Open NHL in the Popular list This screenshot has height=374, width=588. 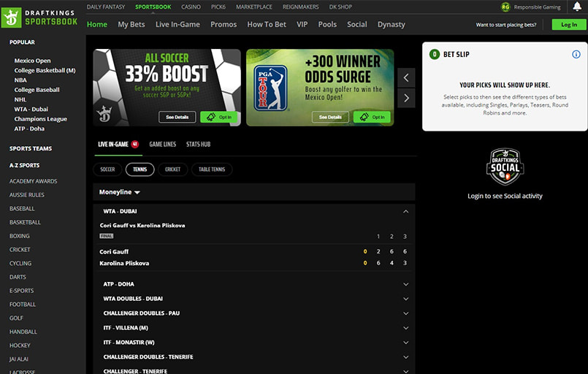tap(20, 99)
